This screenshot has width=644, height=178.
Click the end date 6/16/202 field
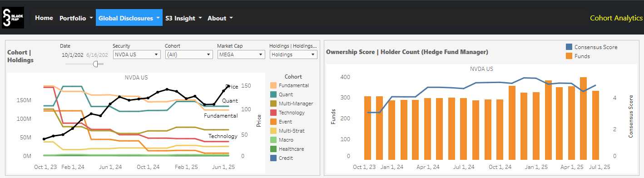pyautogui.click(x=97, y=55)
